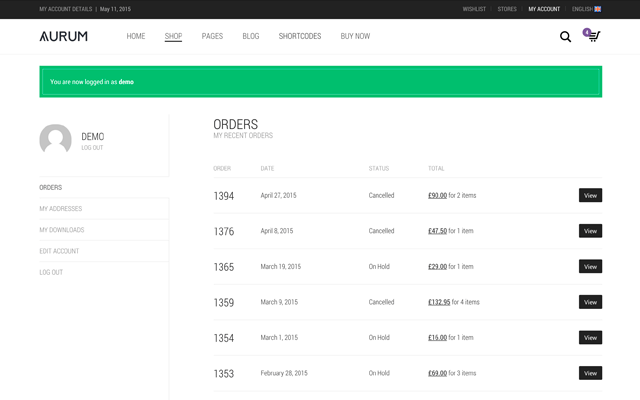Open the search magnifier icon
The height and width of the screenshot is (400, 640).
[565, 37]
